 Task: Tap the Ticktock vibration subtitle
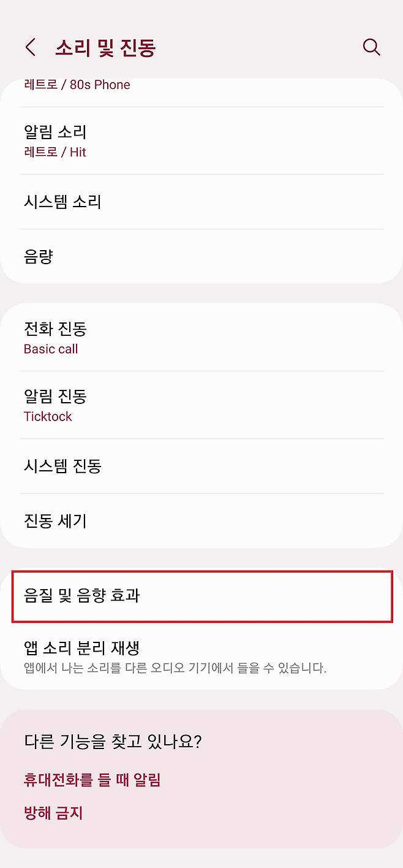[x=48, y=417]
